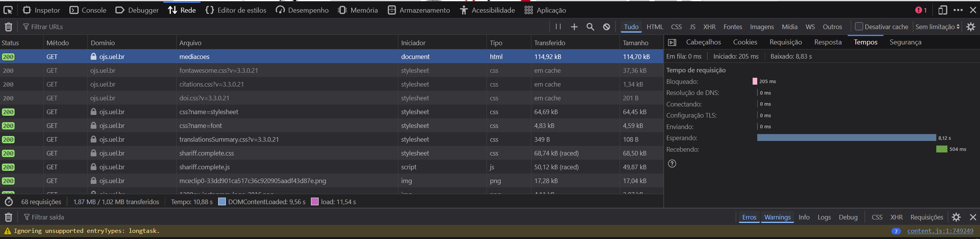The width and height of the screenshot is (980, 239).
Task: Open the content.js:1:749249 source link
Action: pos(940,231)
